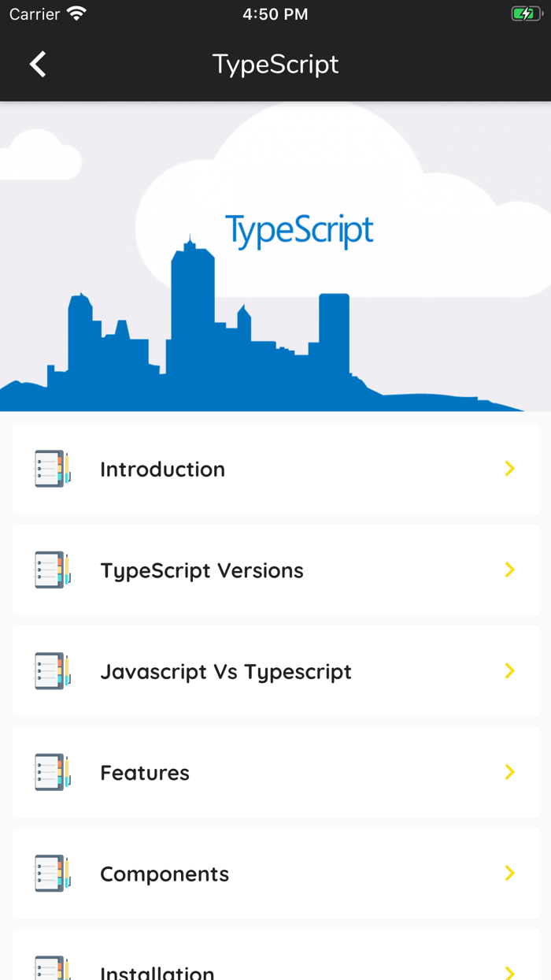Tap the 4:50 PM clock
Screen dimensions: 551x980
click(x=275, y=14)
